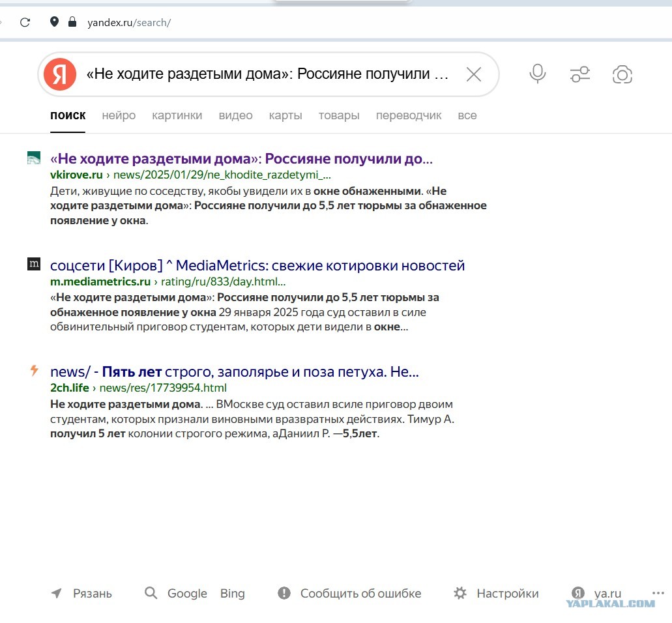Switch to the картинки tab
Image resolution: width=672 pixels, height=623 pixels.
(x=177, y=115)
